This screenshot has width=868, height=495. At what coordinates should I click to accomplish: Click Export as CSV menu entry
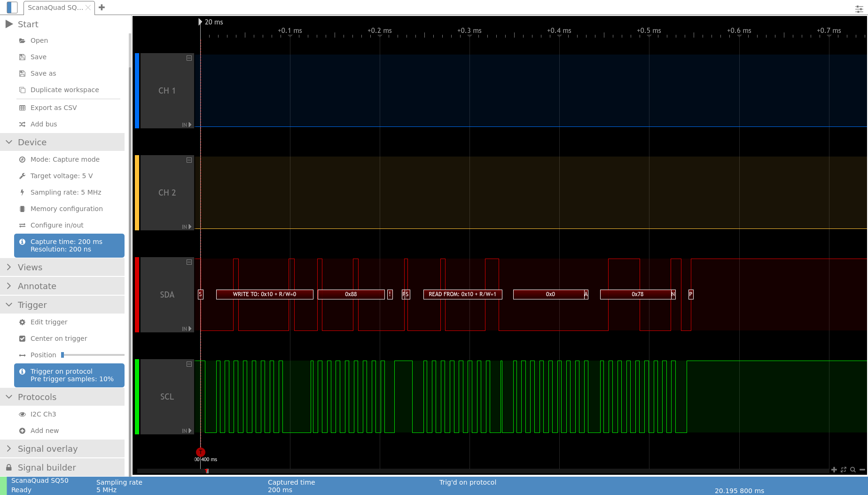coord(54,108)
